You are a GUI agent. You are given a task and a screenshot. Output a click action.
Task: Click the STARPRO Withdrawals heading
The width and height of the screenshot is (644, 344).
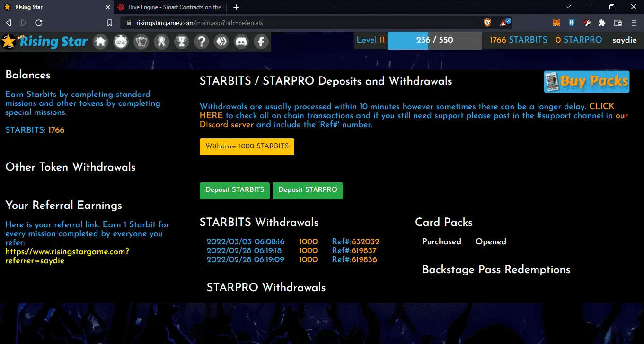266,287
